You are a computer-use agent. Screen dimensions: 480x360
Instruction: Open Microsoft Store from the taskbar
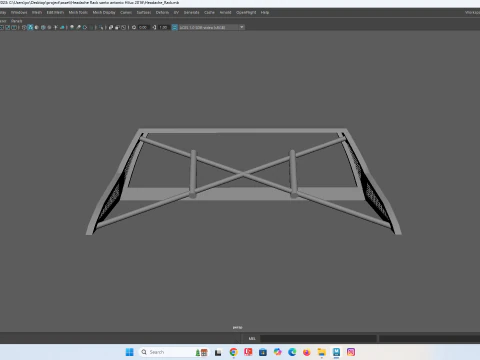[263, 352]
